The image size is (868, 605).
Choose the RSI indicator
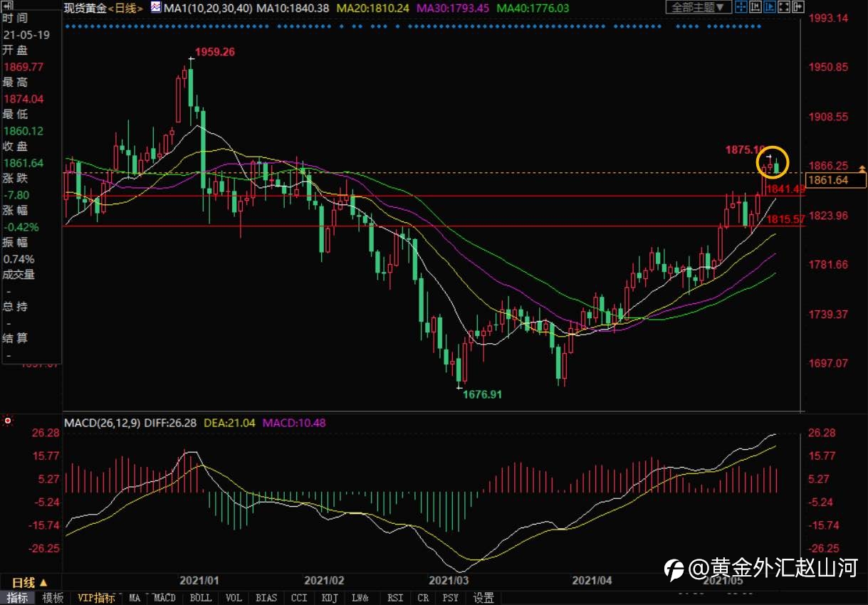pyautogui.click(x=396, y=598)
